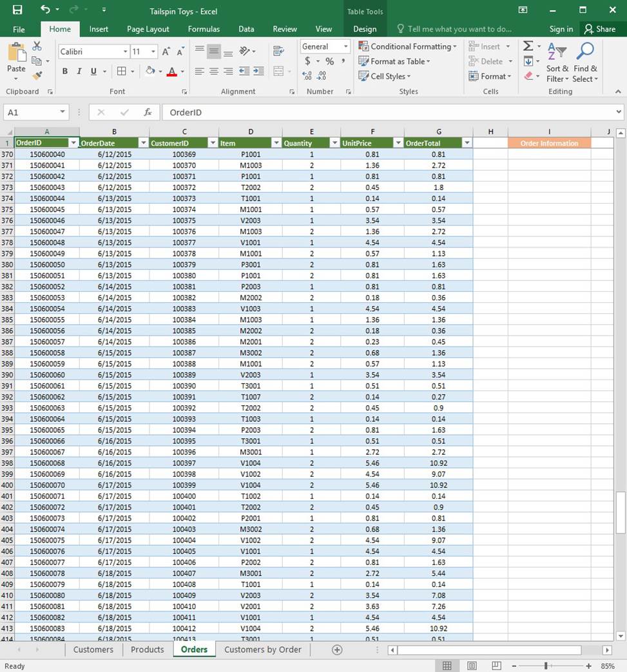
Task: Expand the OrderDate column filter dropdown
Action: (143, 143)
